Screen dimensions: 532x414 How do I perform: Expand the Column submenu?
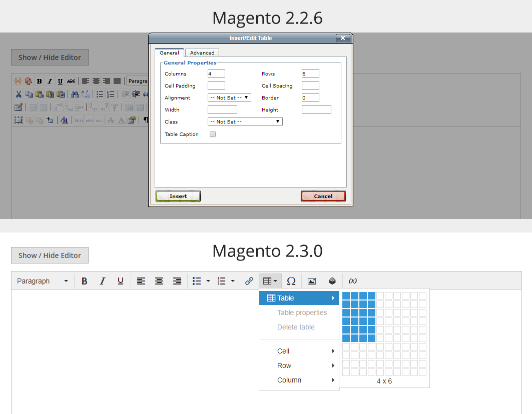[x=299, y=380]
